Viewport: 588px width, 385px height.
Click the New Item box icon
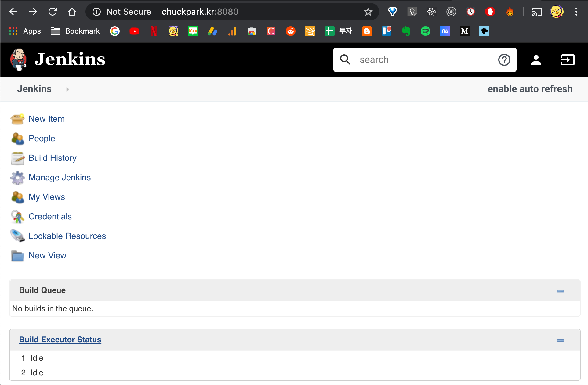click(x=17, y=119)
